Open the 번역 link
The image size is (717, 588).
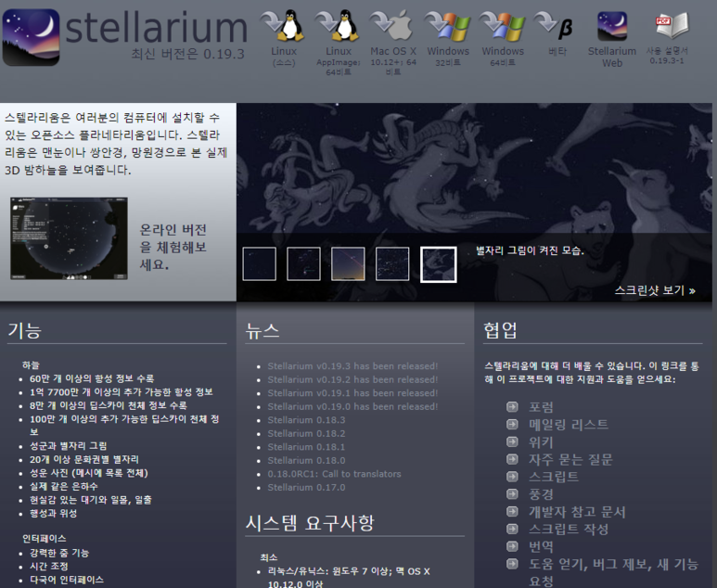[x=541, y=546]
